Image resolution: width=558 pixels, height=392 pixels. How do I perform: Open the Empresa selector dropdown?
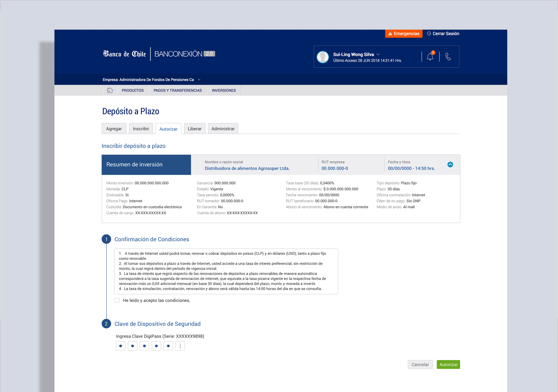tap(199, 80)
